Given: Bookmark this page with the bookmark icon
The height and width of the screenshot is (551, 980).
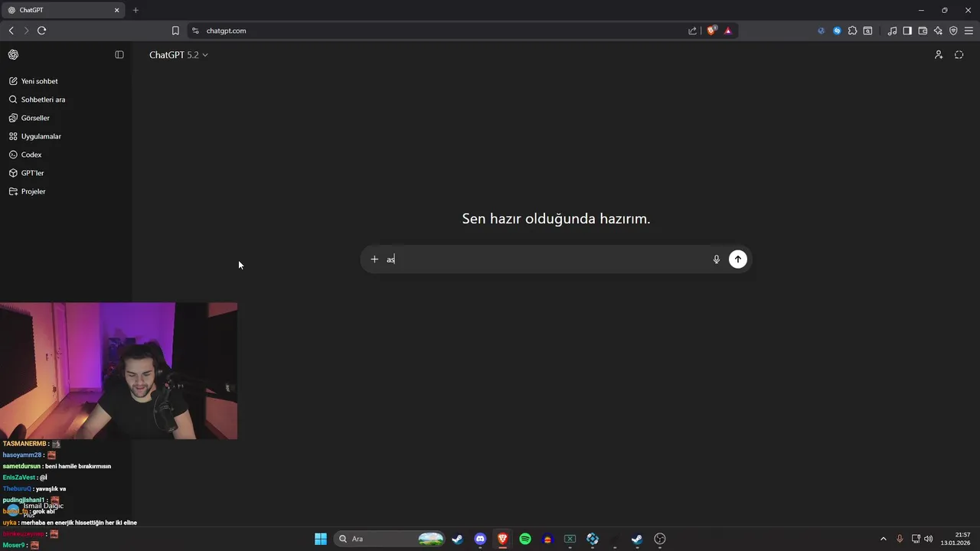Looking at the screenshot, I should tap(175, 31).
